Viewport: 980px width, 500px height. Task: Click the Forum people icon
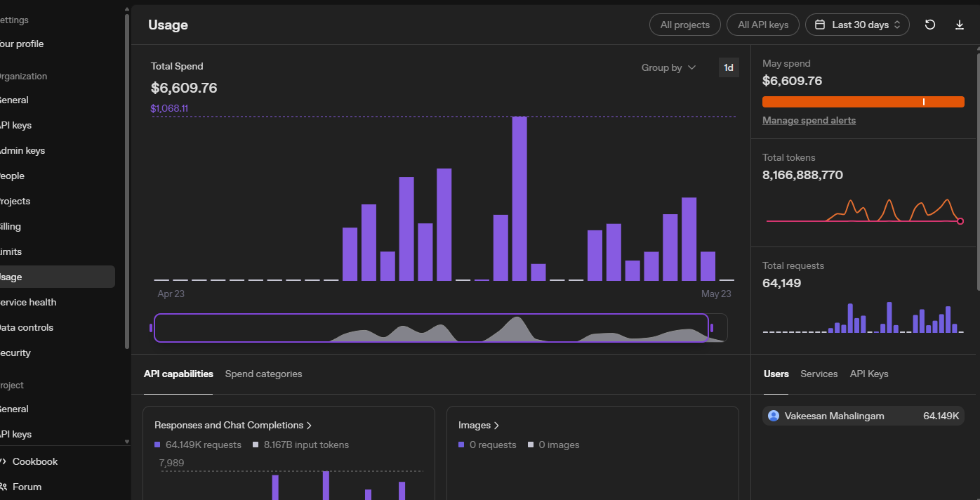4,487
